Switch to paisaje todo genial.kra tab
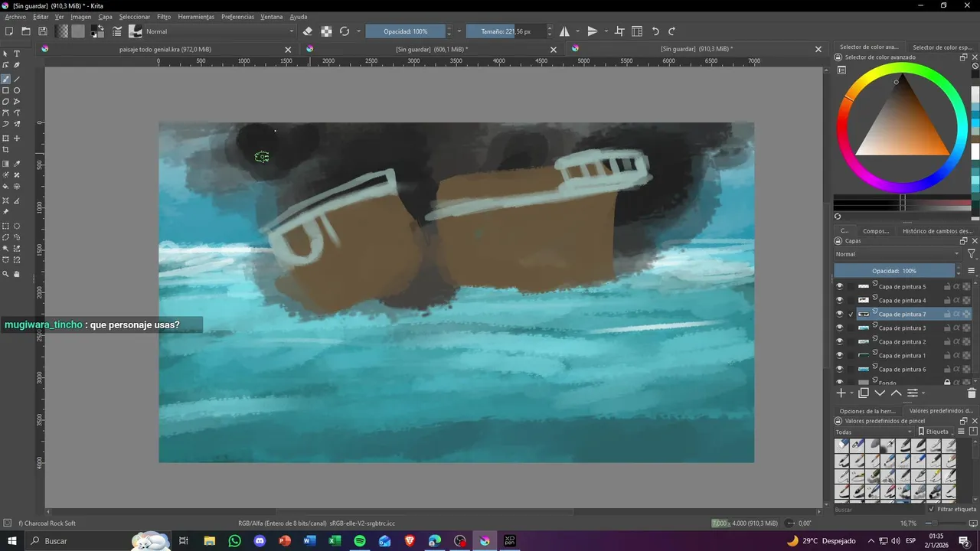This screenshot has height=551, width=980. (165, 49)
